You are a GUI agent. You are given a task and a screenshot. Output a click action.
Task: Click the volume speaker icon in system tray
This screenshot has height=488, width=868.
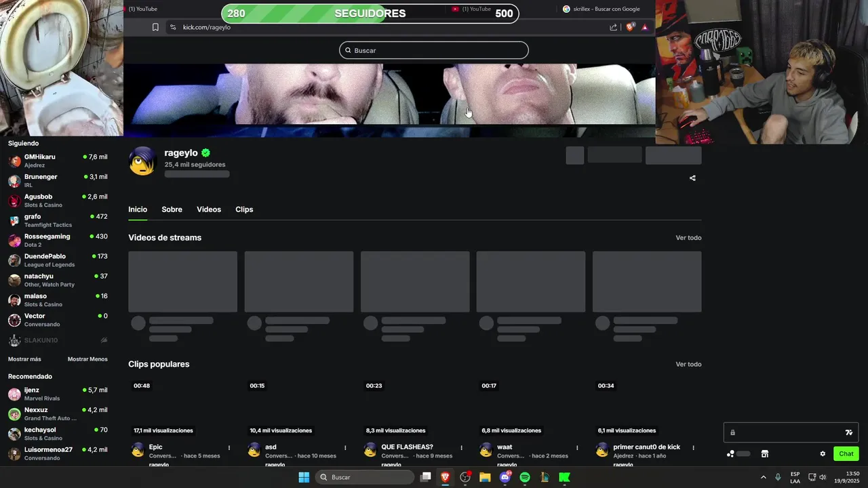click(823, 477)
